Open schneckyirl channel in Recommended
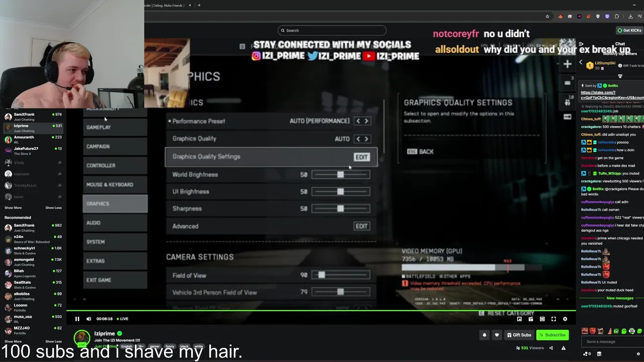644x362 pixels. (x=33, y=250)
